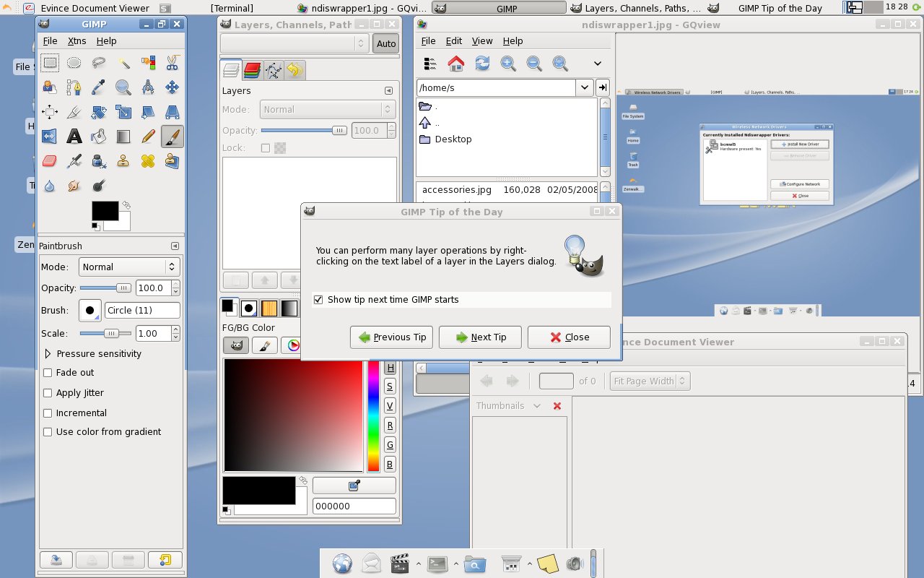This screenshot has height=578, width=924.
Task: Show the Next Tip
Action: click(x=480, y=337)
